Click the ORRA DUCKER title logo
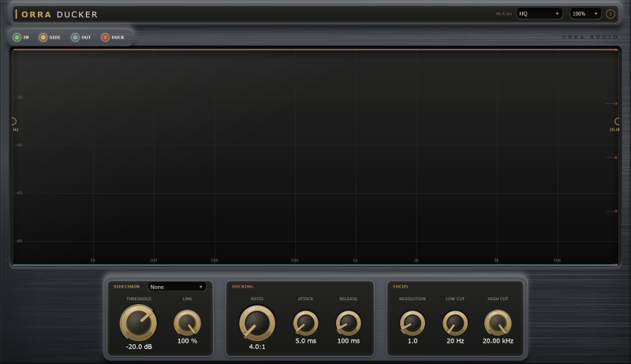 (x=57, y=14)
